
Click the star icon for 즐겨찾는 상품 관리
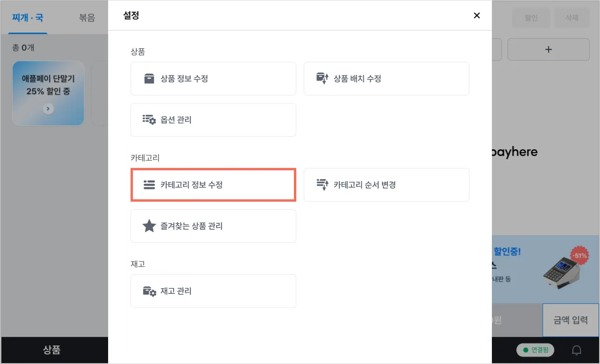[149, 226]
